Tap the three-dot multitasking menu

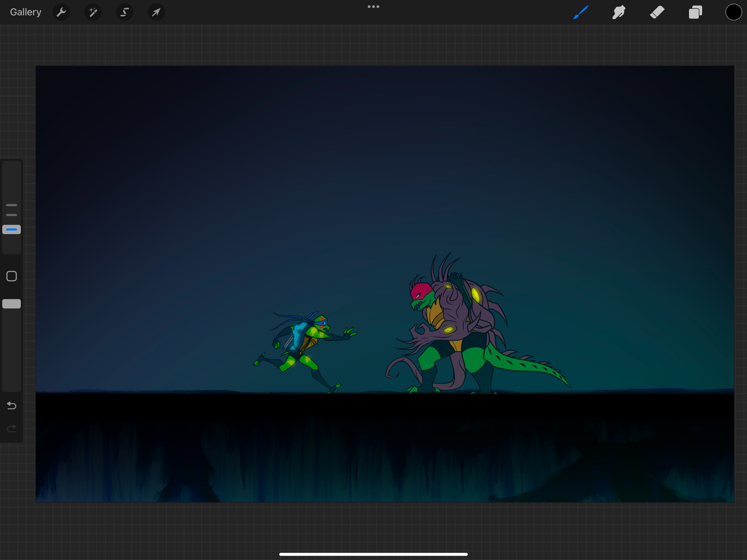[373, 7]
